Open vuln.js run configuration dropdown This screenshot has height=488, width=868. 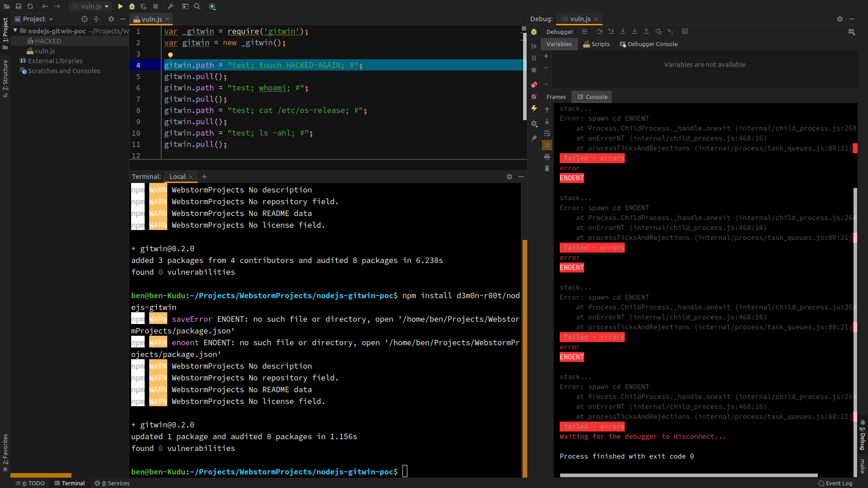coord(91,6)
